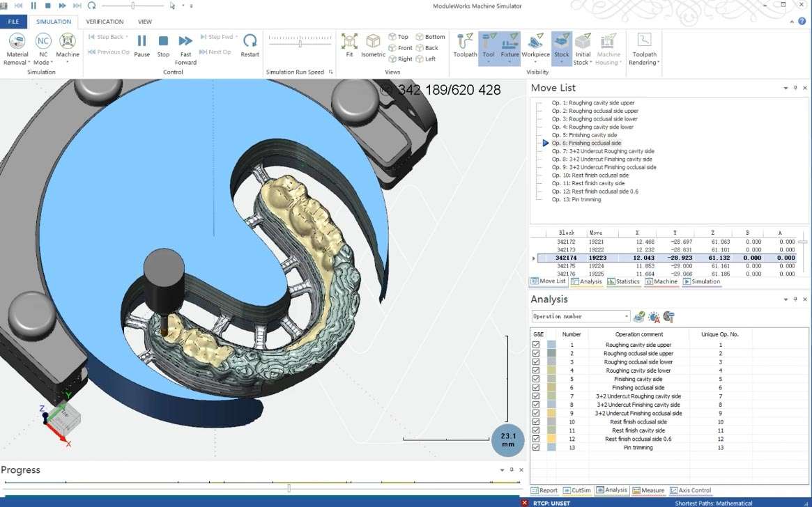Uncheck operation 1 Roughing cavity side upper
This screenshot has height=507, width=812.
536,345
